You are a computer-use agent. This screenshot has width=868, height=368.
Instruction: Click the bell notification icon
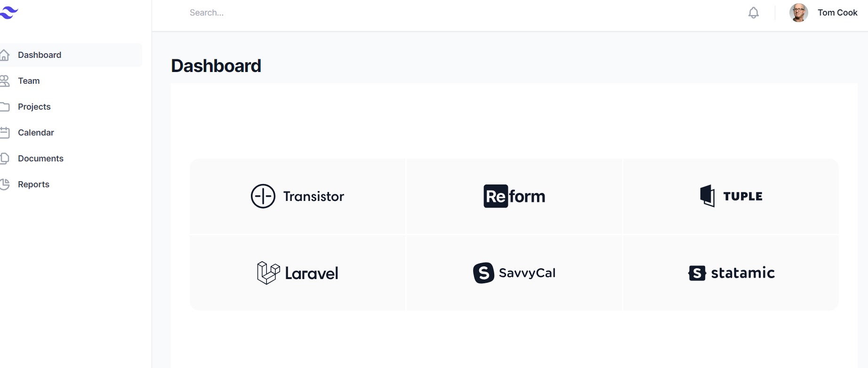tap(753, 13)
